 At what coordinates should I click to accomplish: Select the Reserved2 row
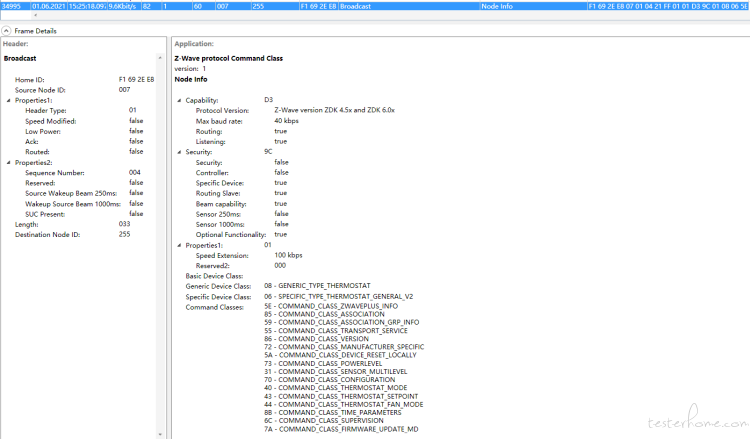point(241,266)
